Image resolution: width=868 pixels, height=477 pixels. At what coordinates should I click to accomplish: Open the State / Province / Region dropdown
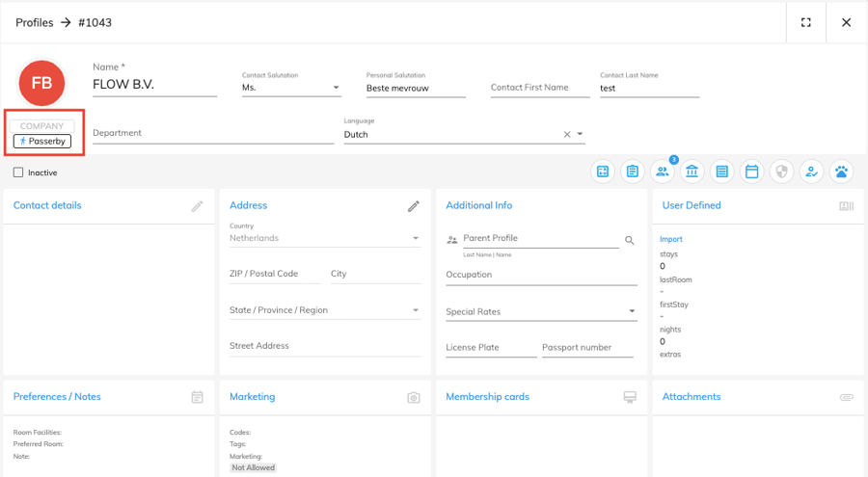tap(416, 310)
